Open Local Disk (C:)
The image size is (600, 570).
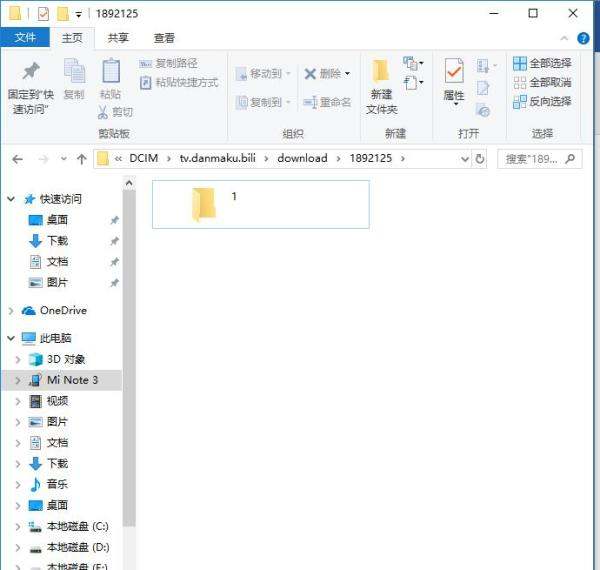78,527
